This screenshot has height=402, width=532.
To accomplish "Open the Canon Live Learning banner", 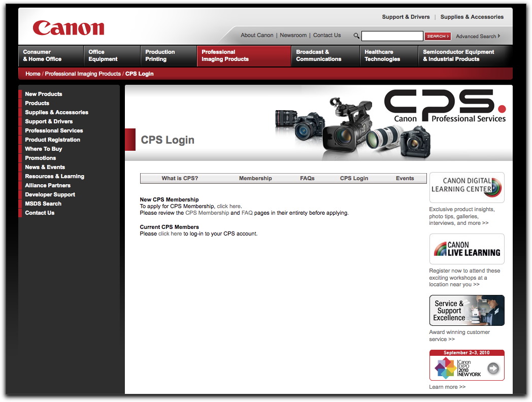I will tap(467, 249).
